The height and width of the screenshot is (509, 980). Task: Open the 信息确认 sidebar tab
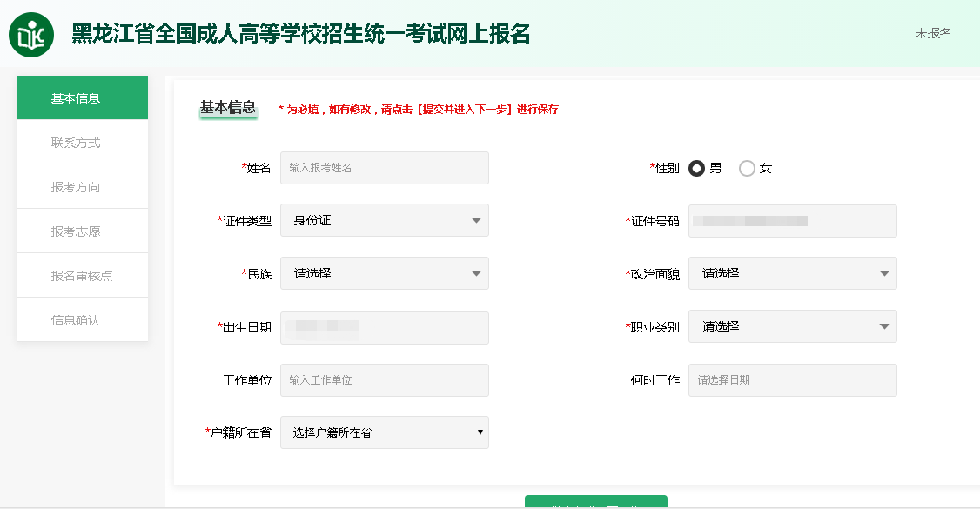(83, 320)
